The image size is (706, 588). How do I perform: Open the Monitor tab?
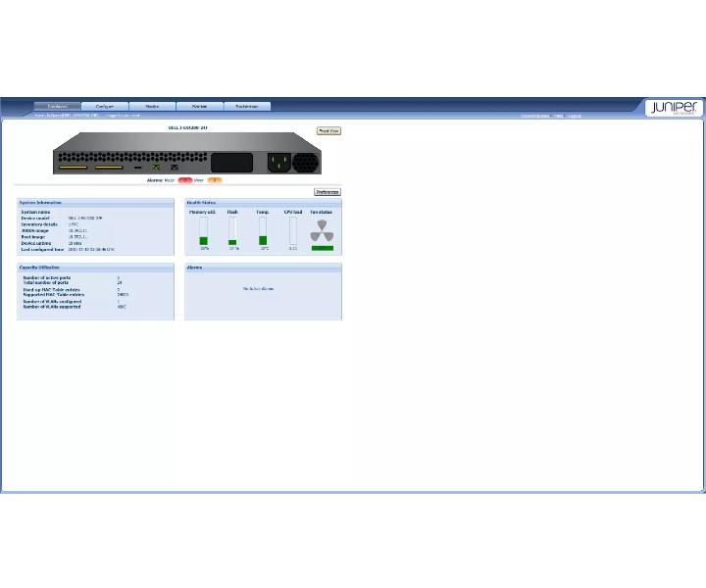point(152,106)
